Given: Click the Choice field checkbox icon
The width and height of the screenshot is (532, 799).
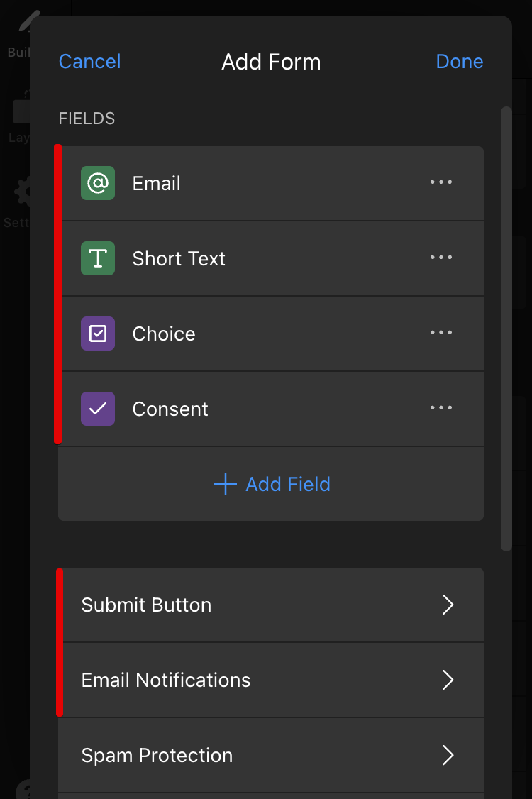Looking at the screenshot, I should (98, 334).
